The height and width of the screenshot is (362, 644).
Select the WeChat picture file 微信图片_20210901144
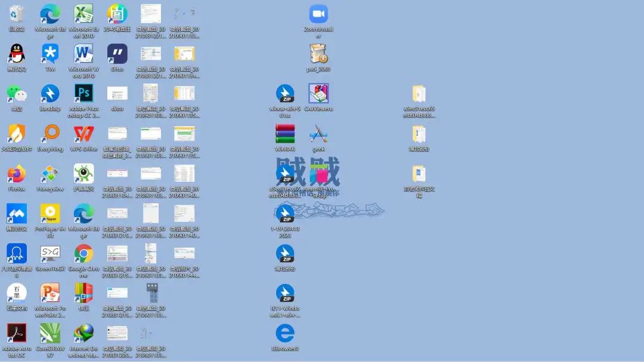(184, 253)
